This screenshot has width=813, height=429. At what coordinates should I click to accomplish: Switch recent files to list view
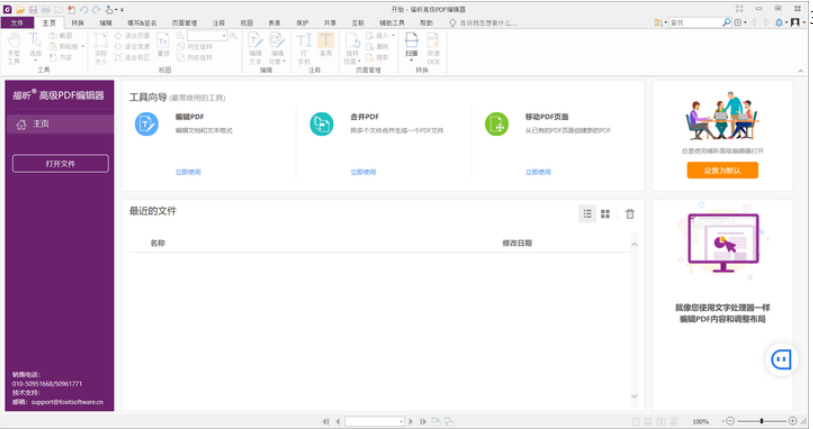pyautogui.click(x=587, y=214)
